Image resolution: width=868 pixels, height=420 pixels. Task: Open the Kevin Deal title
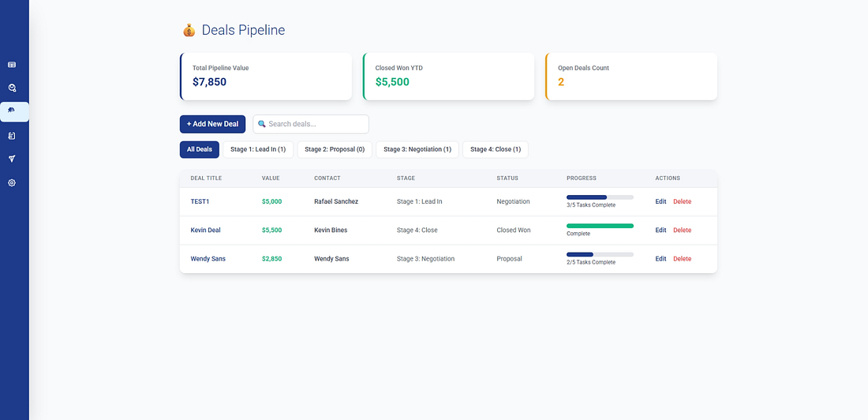pyautogui.click(x=205, y=230)
